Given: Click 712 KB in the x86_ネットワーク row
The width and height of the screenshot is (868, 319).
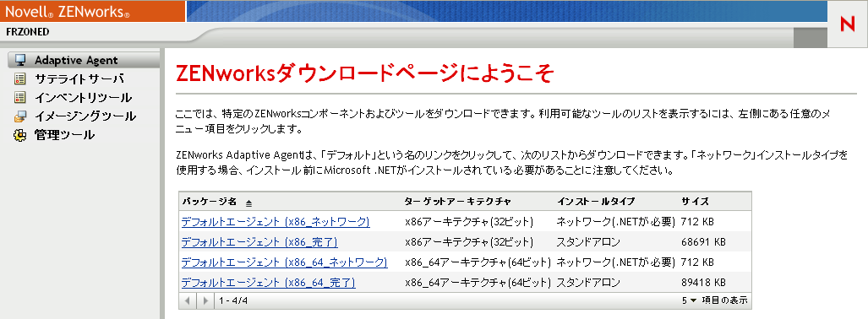Looking at the screenshot, I should coord(697,222).
